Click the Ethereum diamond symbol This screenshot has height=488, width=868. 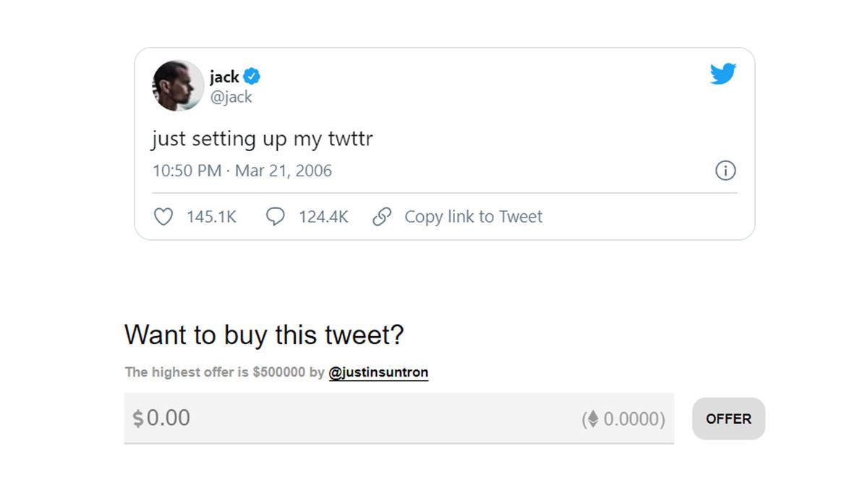tap(593, 419)
